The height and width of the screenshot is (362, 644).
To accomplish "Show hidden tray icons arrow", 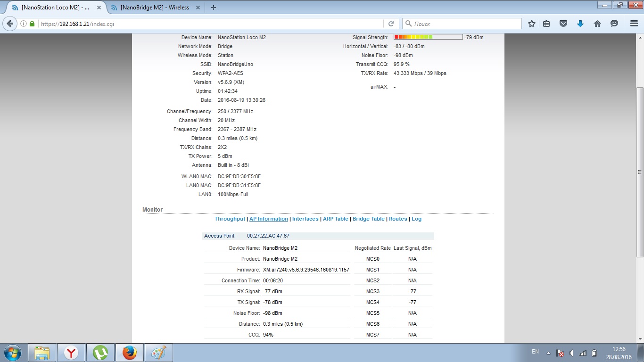I will tap(548, 353).
